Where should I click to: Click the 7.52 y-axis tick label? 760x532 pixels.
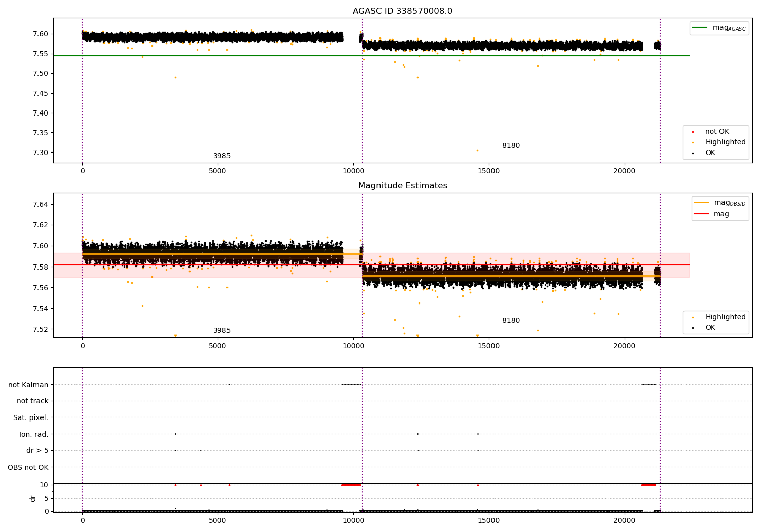[x=42, y=329]
